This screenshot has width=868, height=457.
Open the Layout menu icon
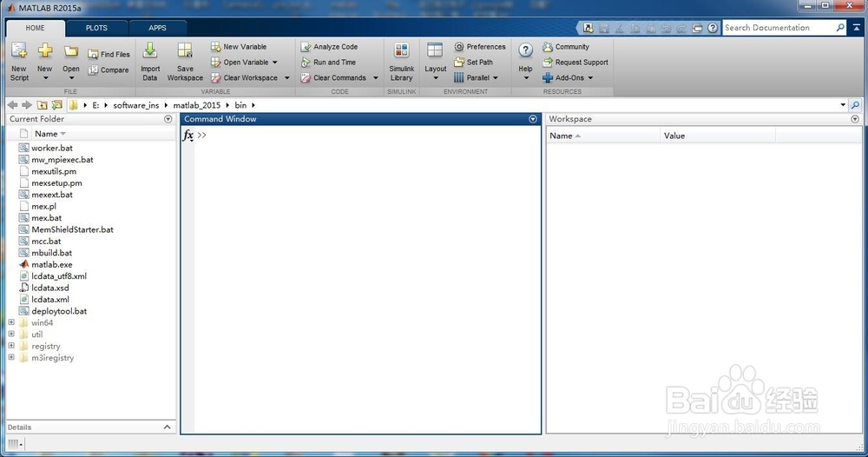[x=435, y=50]
